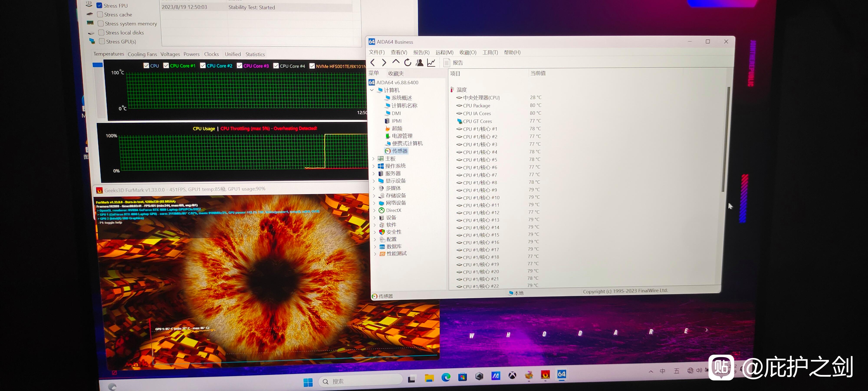Toggle CPU Core #3 graph checkbox
This screenshot has width=868, height=391.
[x=240, y=65]
